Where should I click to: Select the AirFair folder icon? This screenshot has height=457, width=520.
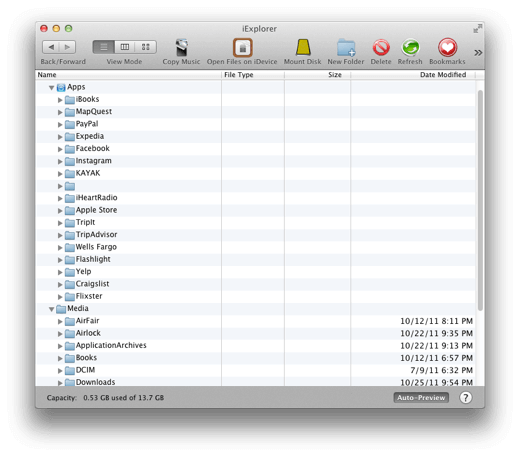pyautogui.click(x=70, y=321)
